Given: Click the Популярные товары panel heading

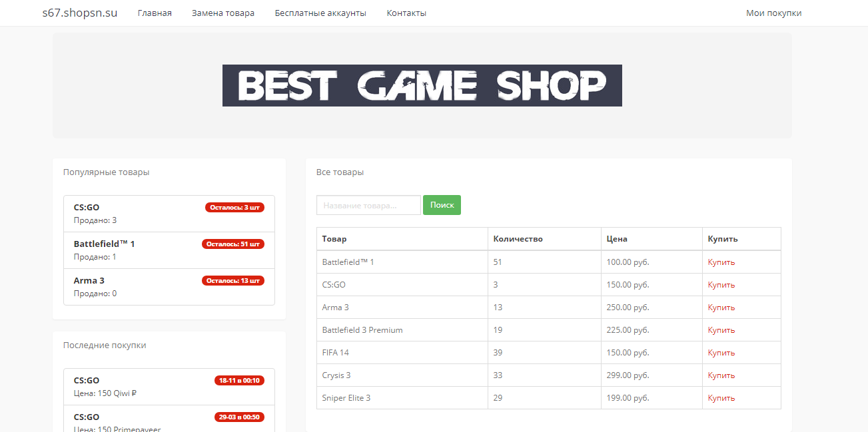Looking at the screenshot, I should 107,172.
